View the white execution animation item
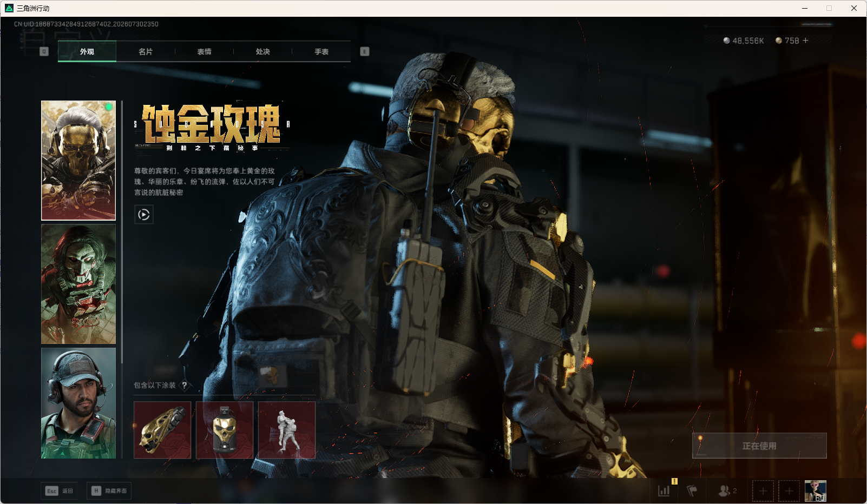Screen dimensions: 867x504 click(x=287, y=430)
